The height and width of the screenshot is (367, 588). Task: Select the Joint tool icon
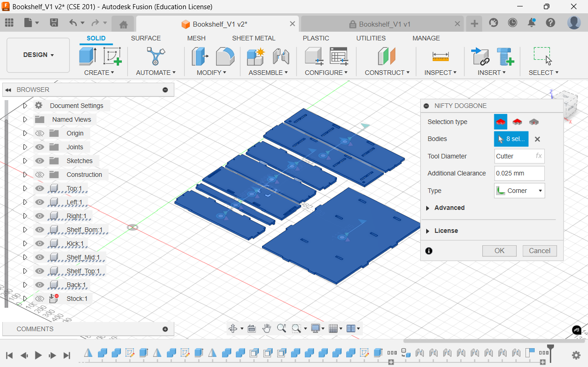pos(281,56)
